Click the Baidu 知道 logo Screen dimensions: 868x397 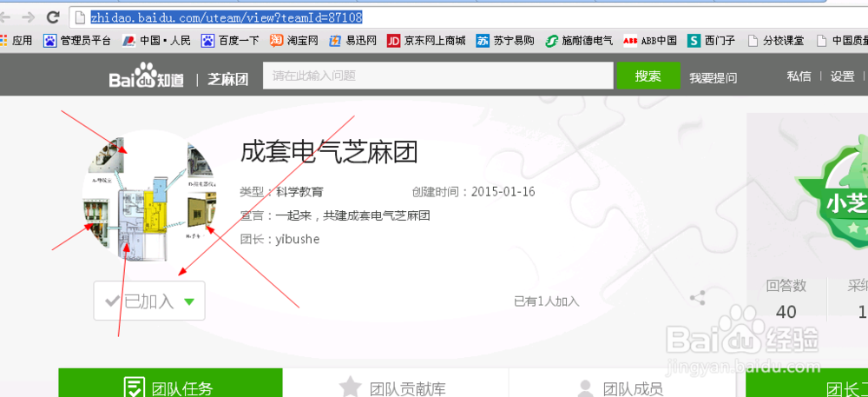click(146, 76)
